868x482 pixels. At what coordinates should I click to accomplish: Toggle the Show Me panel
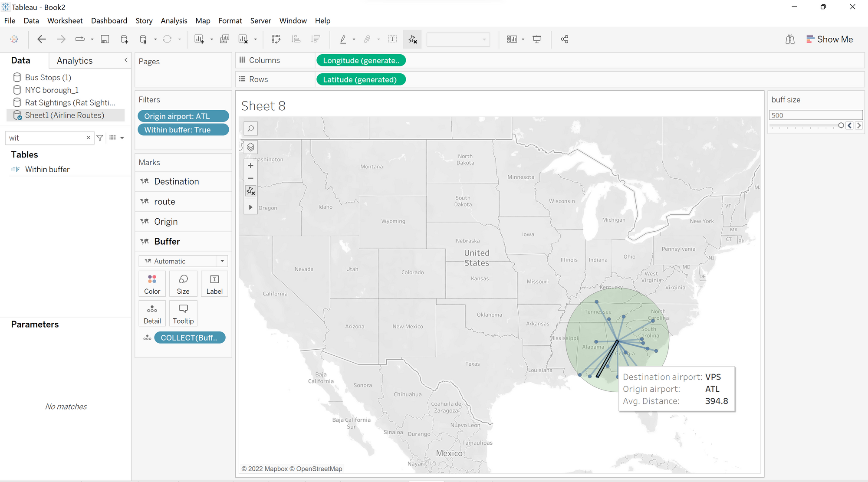(829, 39)
